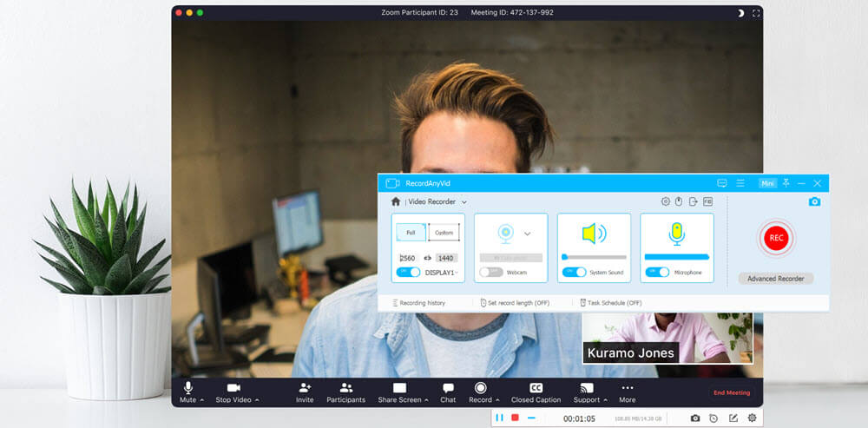Open recorder settings gear icon
This screenshot has height=428, width=868.
pos(666,201)
